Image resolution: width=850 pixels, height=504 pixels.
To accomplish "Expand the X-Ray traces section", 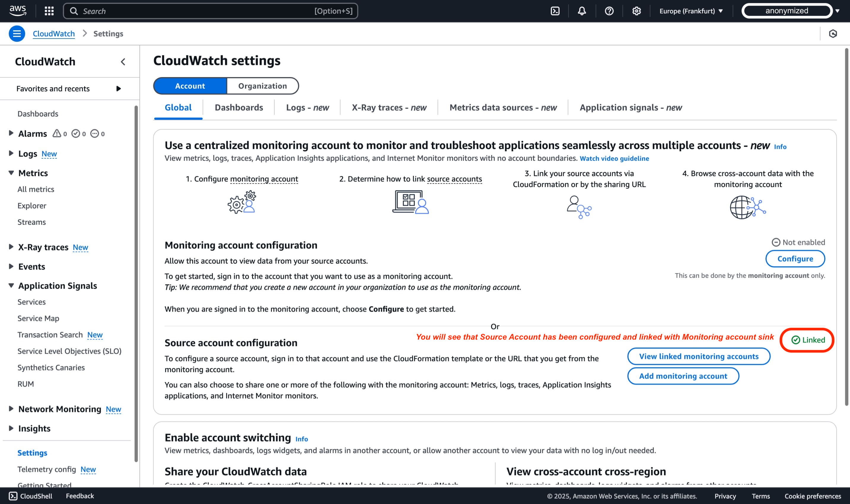I will click(11, 247).
